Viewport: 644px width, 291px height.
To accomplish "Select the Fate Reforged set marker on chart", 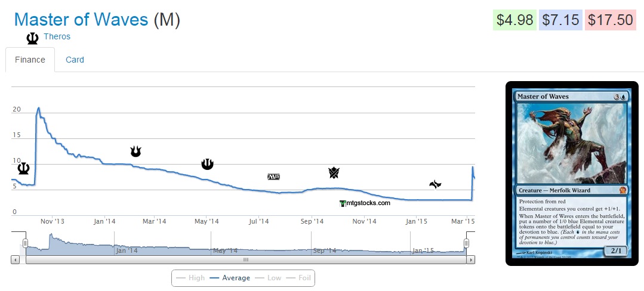I will (435, 184).
